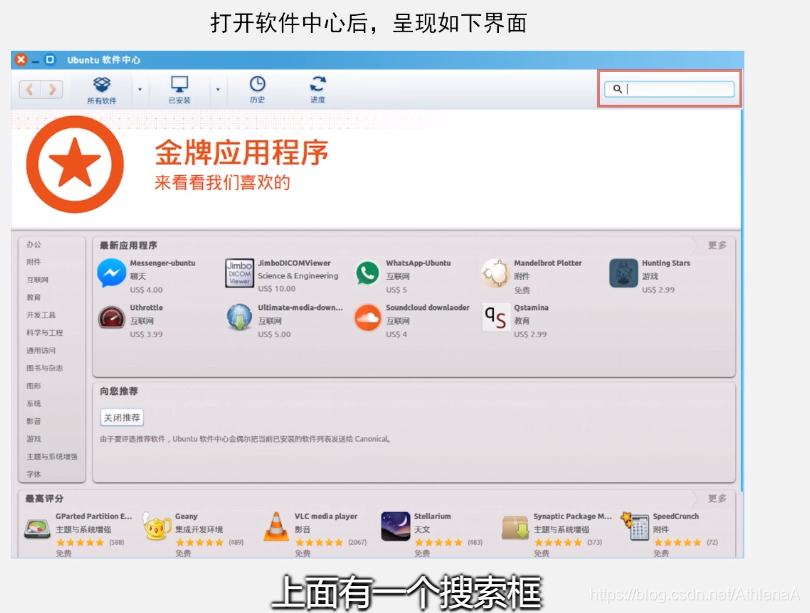Click the Stellarium title text
810x613 pixels.
click(432, 516)
